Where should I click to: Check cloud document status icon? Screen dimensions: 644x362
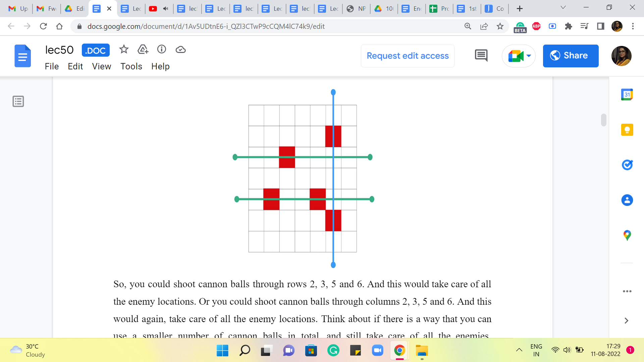pos(180,50)
